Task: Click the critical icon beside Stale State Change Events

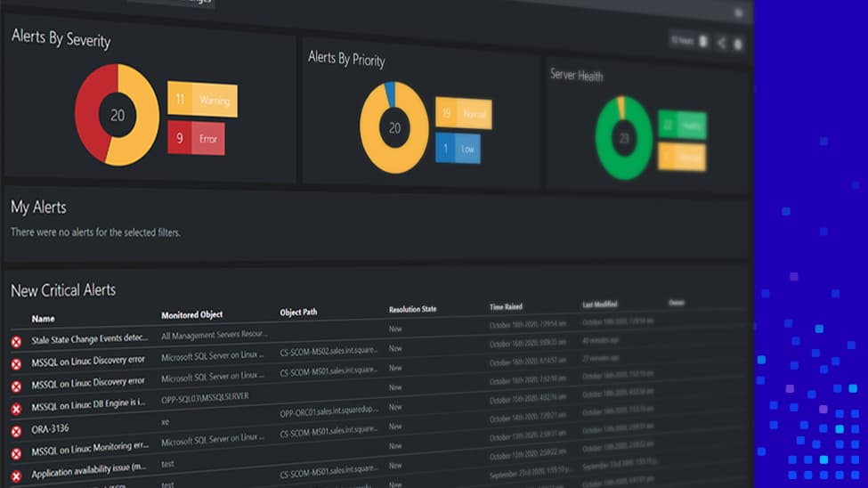Action: (16, 342)
